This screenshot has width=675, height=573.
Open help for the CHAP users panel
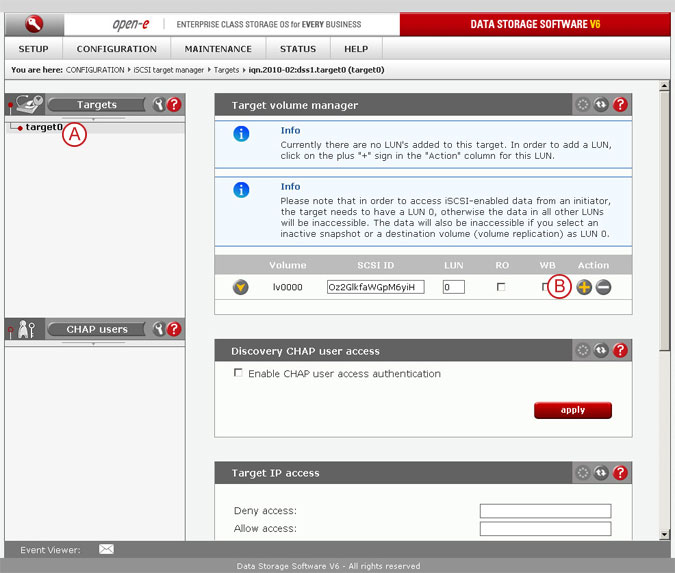pos(174,329)
